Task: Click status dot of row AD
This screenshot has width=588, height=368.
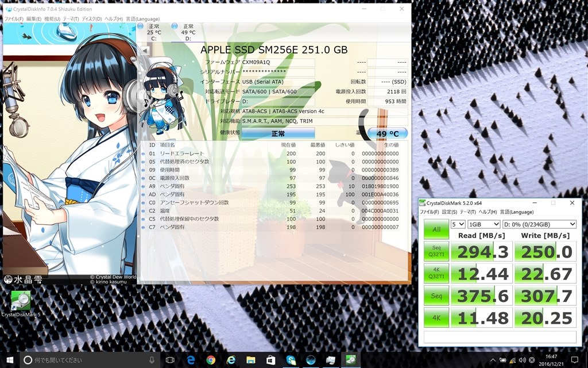Action: [143, 194]
